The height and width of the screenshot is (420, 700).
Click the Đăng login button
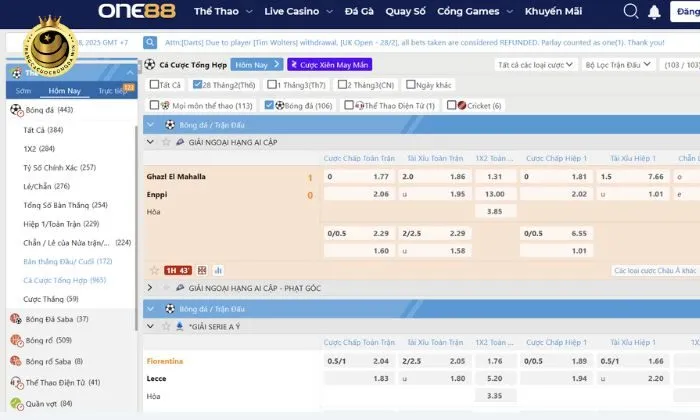click(x=685, y=12)
